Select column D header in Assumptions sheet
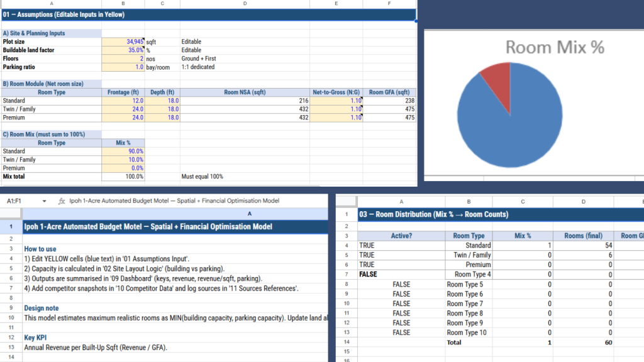The image size is (644, 362). pyautogui.click(x=245, y=4)
